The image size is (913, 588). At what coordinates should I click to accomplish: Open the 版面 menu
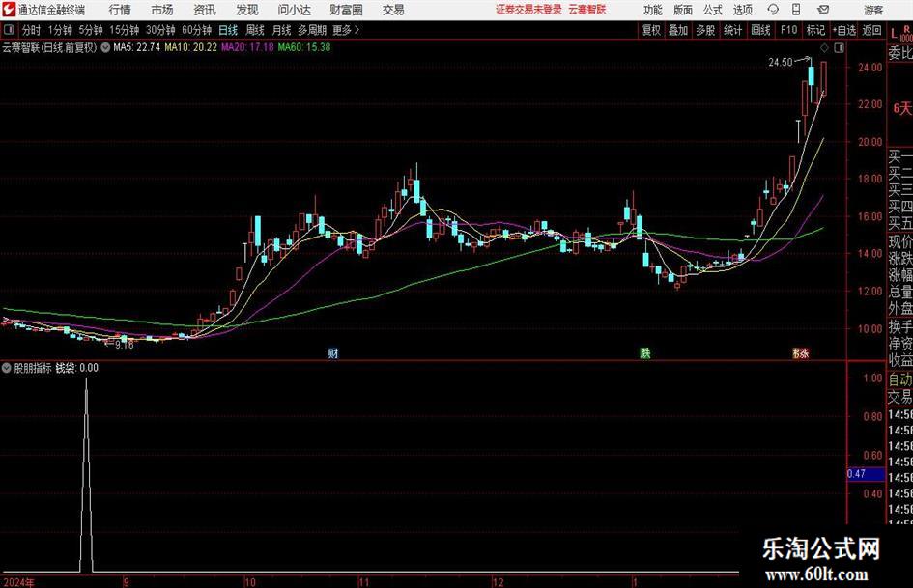pyautogui.click(x=683, y=10)
